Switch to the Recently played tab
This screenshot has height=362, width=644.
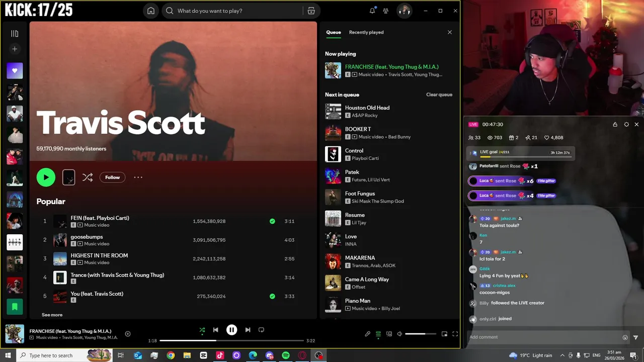pyautogui.click(x=366, y=32)
